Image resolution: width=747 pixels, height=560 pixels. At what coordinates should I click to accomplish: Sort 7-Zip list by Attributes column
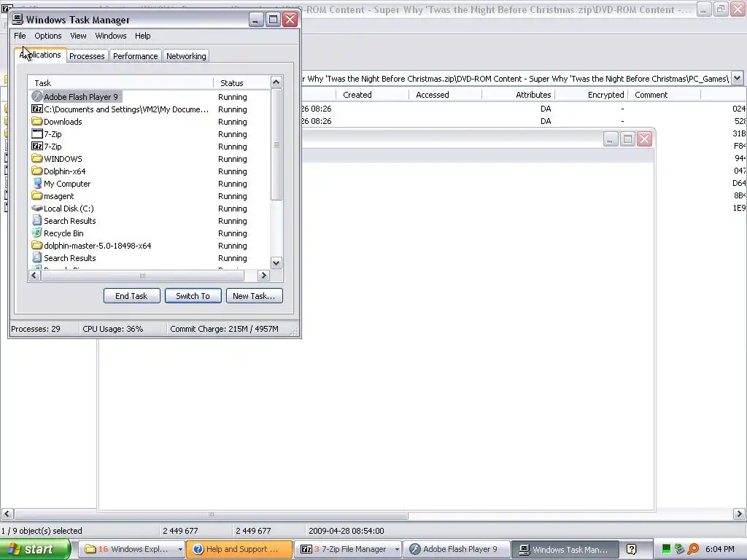coord(519,95)
